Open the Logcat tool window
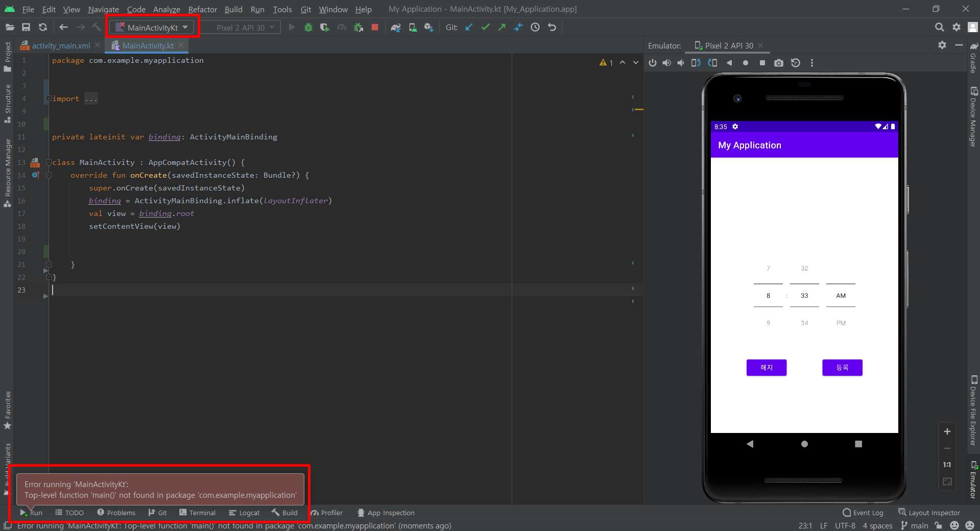The width and height of the screenshot is (980, 531). click(x=245, y=513)
